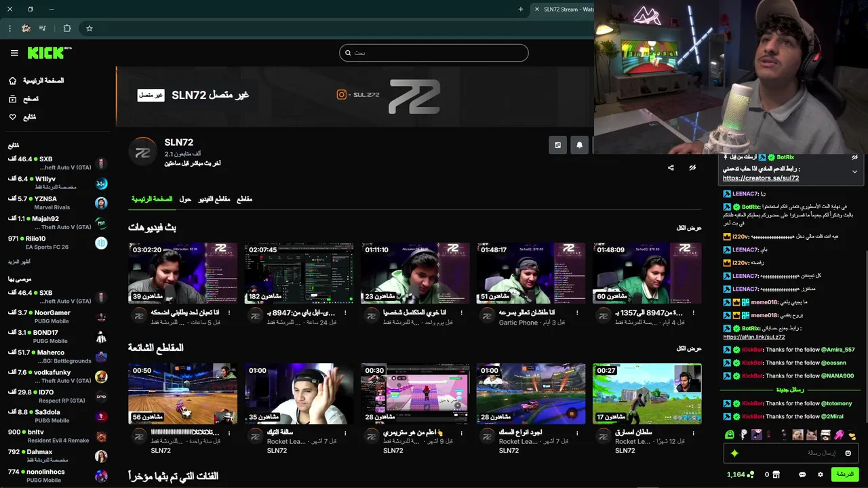The image size is (868, 488).
Task: Hide the pinned chat message
Action: coord(854,157)
